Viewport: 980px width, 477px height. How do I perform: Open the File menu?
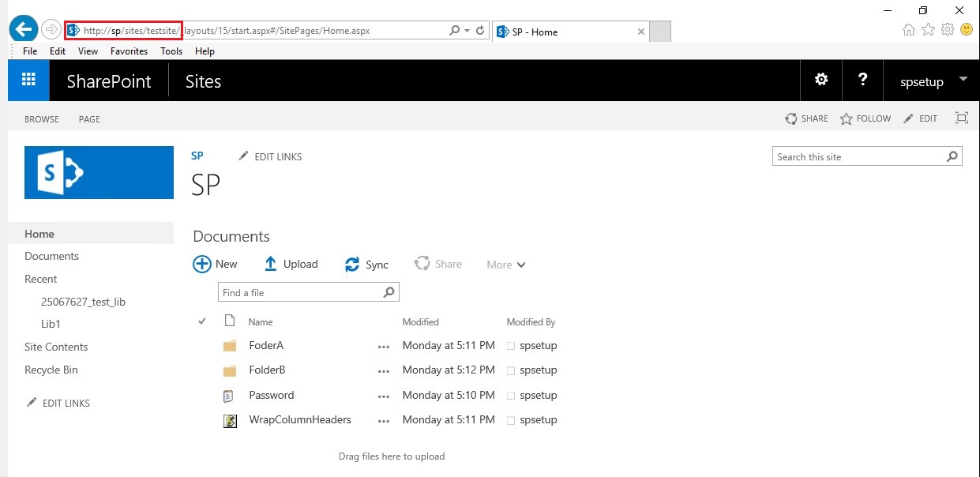point(30,51)
